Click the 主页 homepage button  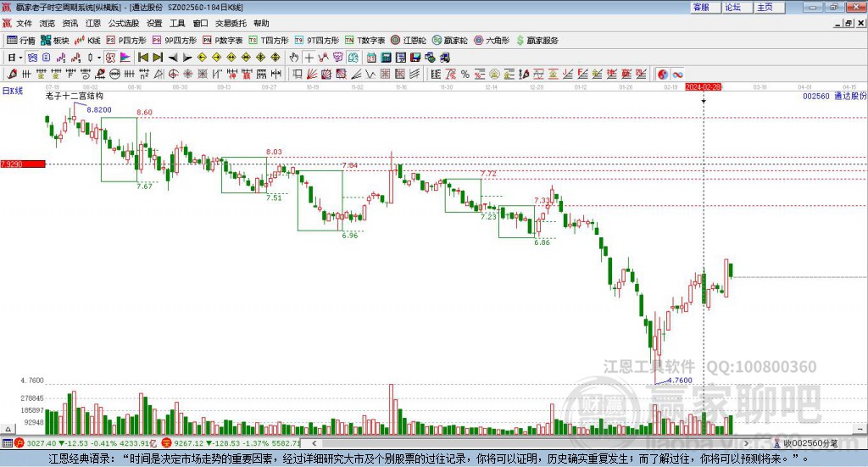(770, 7)
